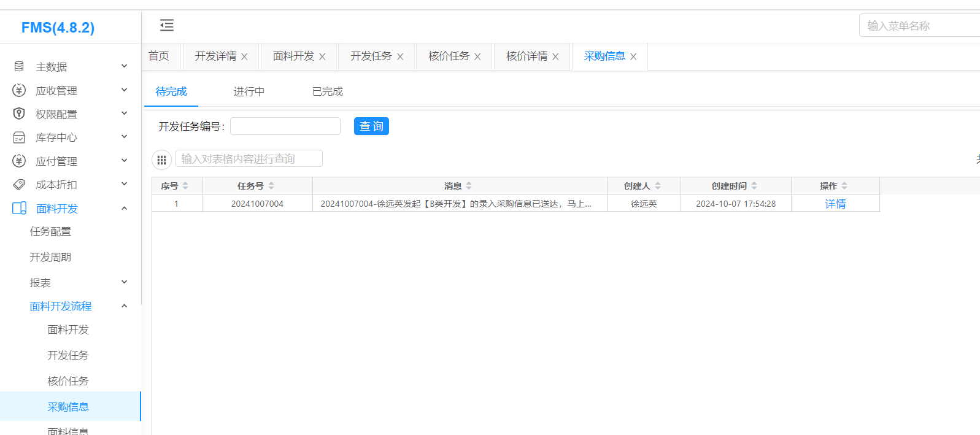Viewport: 980px width, 435px height.
Task: Click the 应收管理 yen icon
Action: tap(19, 90)
